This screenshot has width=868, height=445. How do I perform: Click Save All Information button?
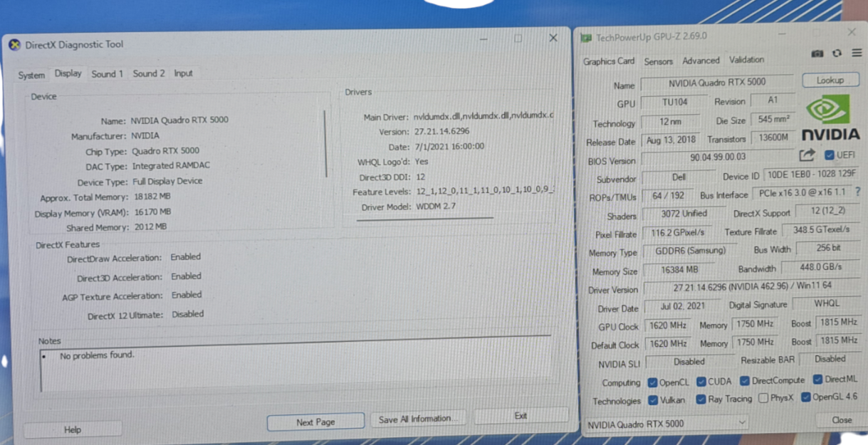(418, 419)
